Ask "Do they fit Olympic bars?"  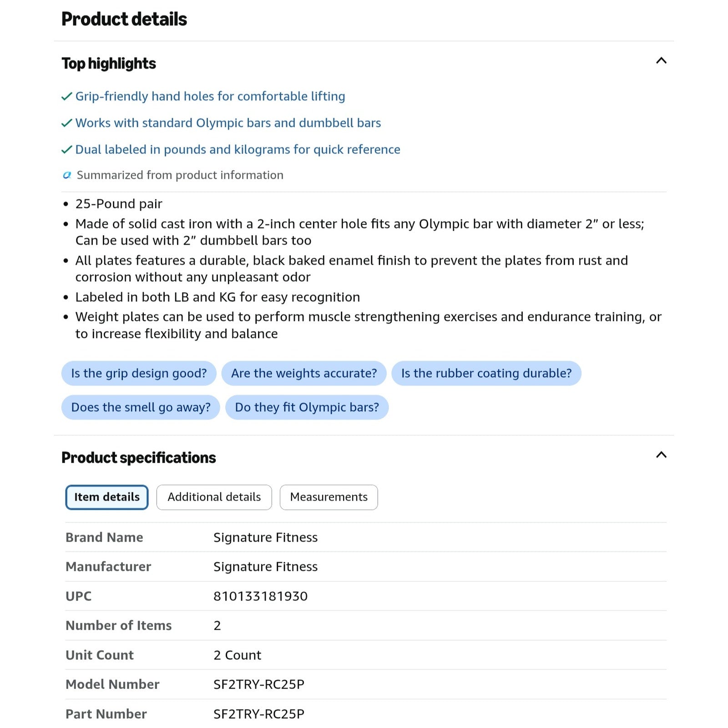tap(307, 407)
